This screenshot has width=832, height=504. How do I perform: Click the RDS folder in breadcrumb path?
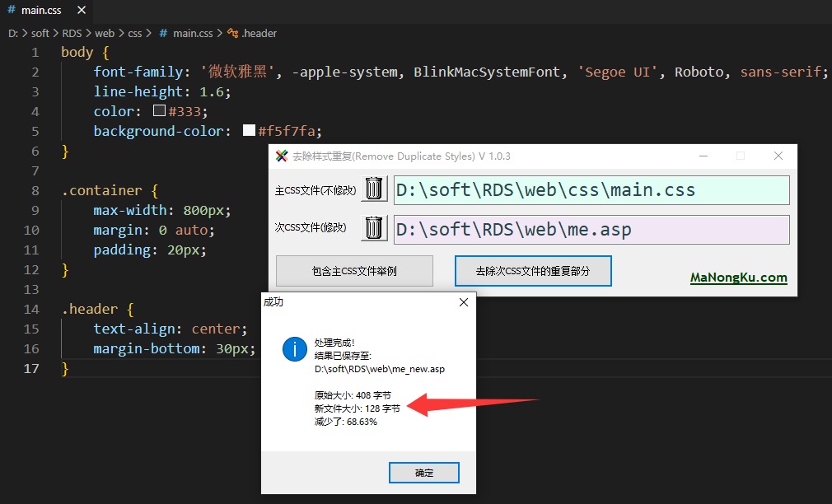pos(73,34)
